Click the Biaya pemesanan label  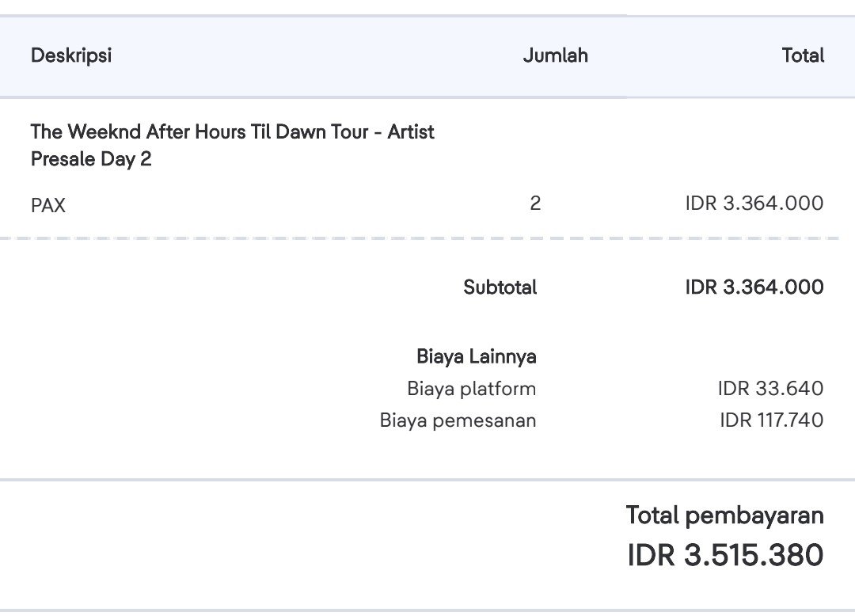[458, 420]
